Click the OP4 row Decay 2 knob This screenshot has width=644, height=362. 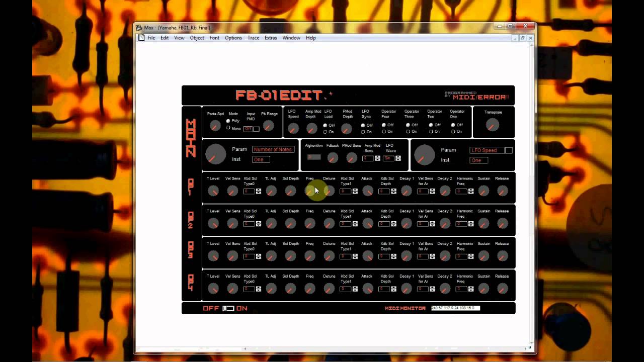click(x=445, y=289)
